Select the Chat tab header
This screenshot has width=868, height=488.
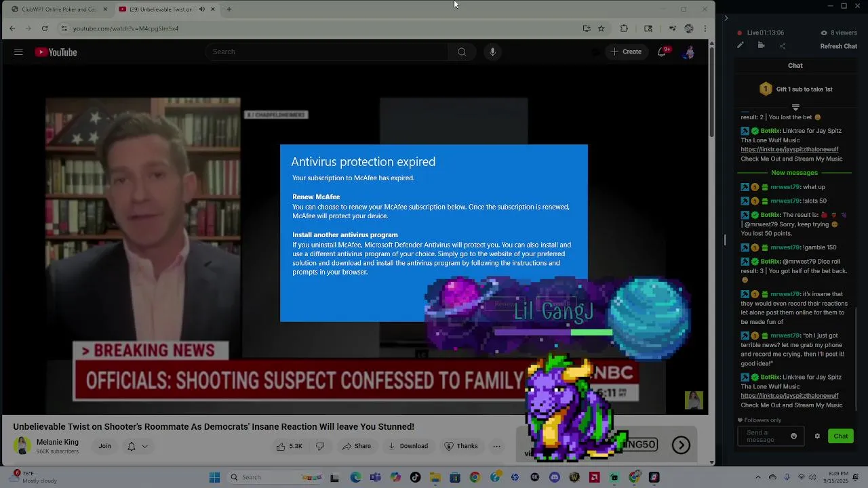tap(795, 66)
